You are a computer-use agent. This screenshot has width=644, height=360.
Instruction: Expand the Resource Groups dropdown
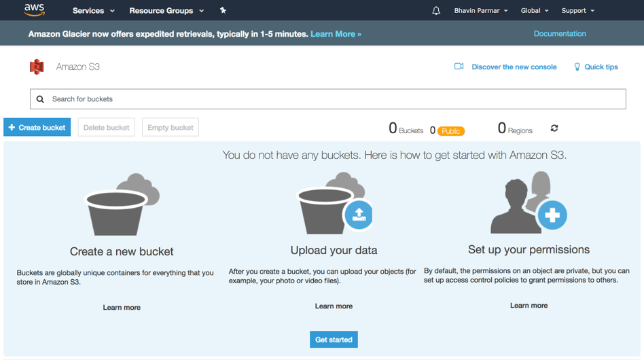tap(166, 11)
